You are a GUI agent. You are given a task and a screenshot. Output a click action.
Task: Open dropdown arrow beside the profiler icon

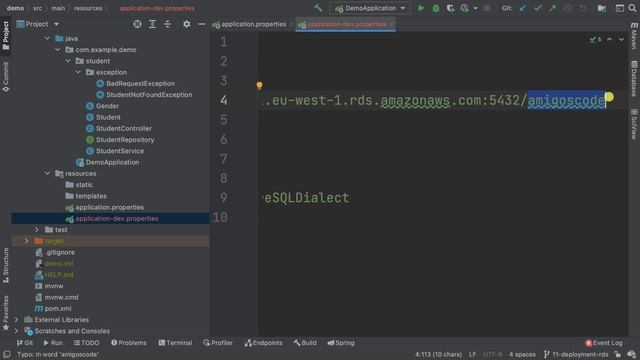(x=475, y=8)
